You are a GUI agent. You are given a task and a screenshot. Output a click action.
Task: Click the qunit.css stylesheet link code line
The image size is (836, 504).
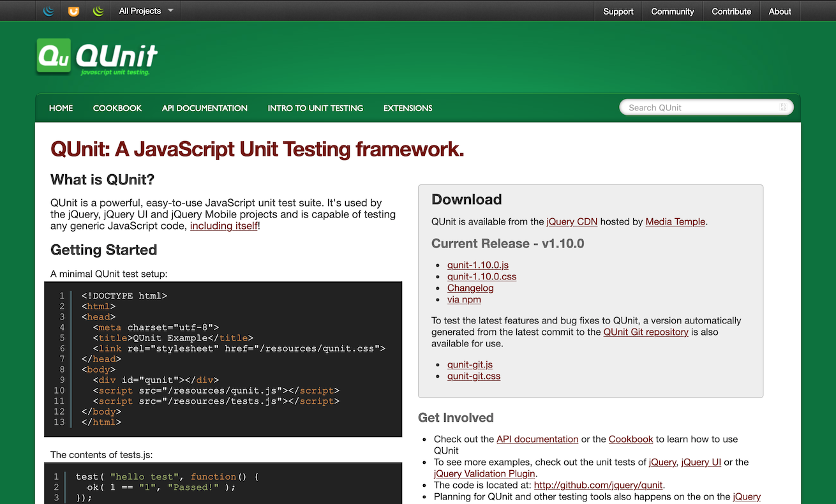239,348
